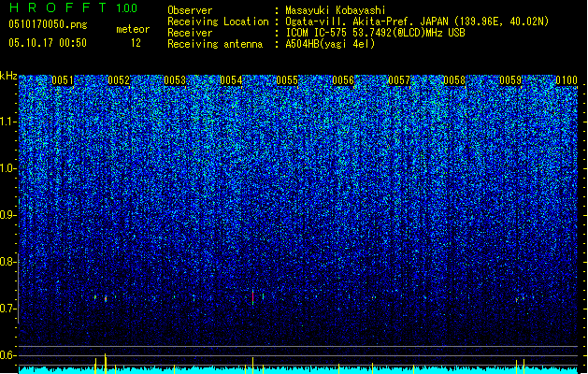588x374 pixels.
Task: Click the 0.6 kHz axis tick label
Action: tap(8, 355)
